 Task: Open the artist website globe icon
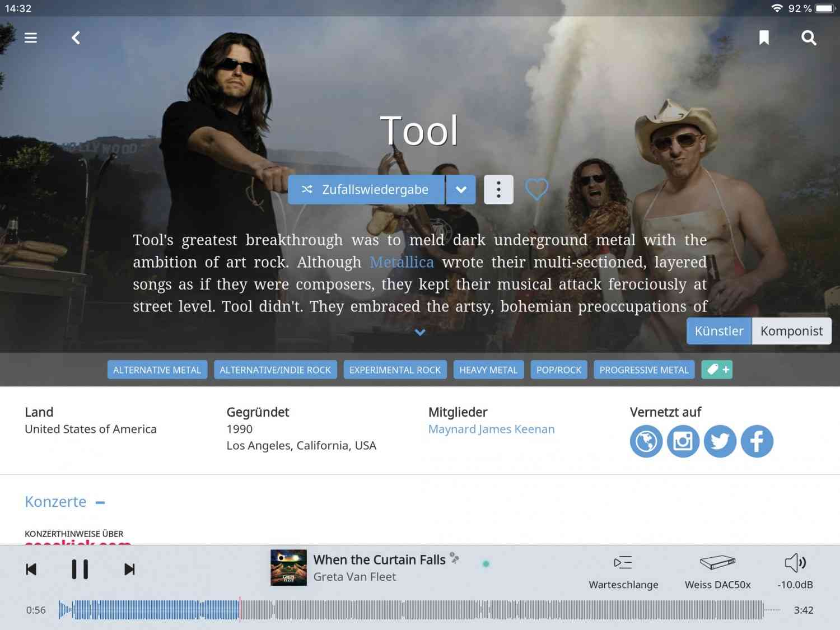(646, 441)
